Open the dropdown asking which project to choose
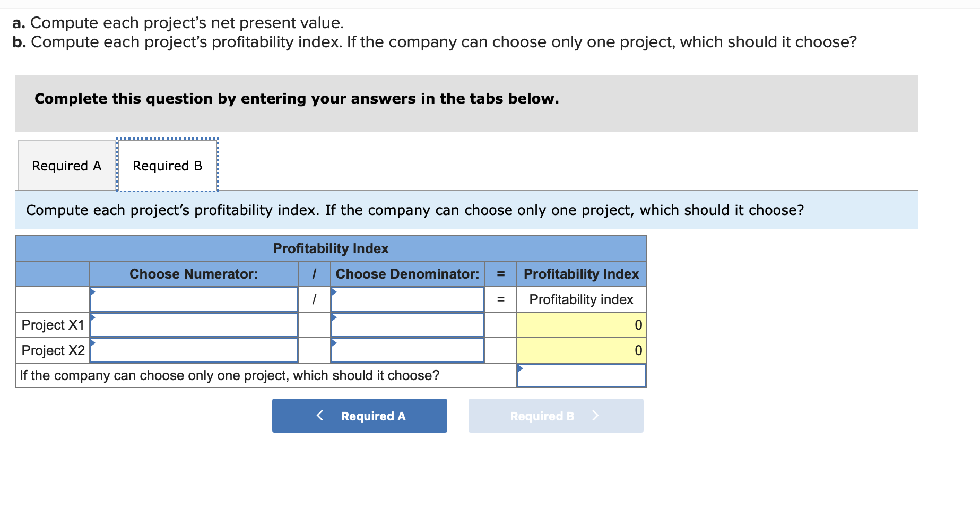This screenshot has width=980, height=508. click(581, 375)
